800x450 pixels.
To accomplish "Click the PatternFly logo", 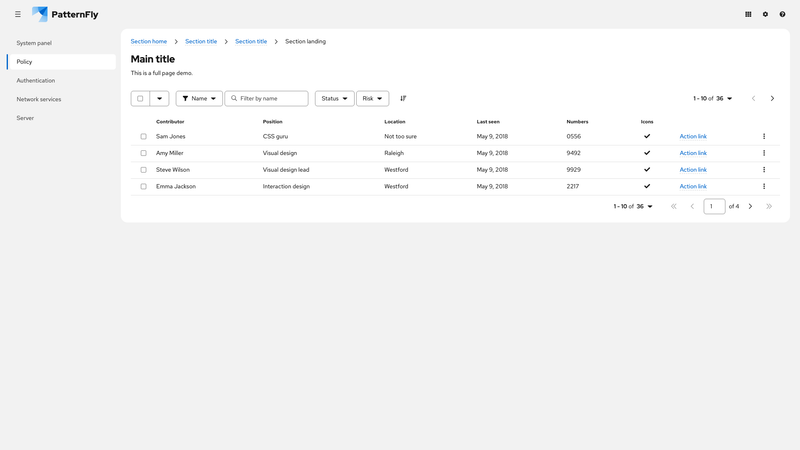I will pos(65,14).
